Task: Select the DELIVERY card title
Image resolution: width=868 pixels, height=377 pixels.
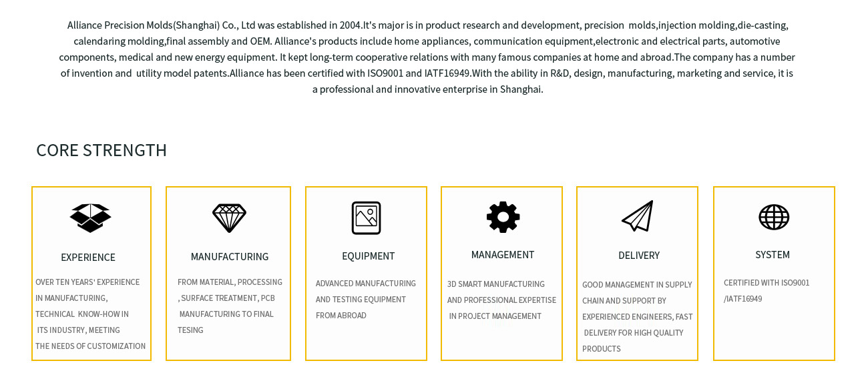Action: [x=639, y=256]
